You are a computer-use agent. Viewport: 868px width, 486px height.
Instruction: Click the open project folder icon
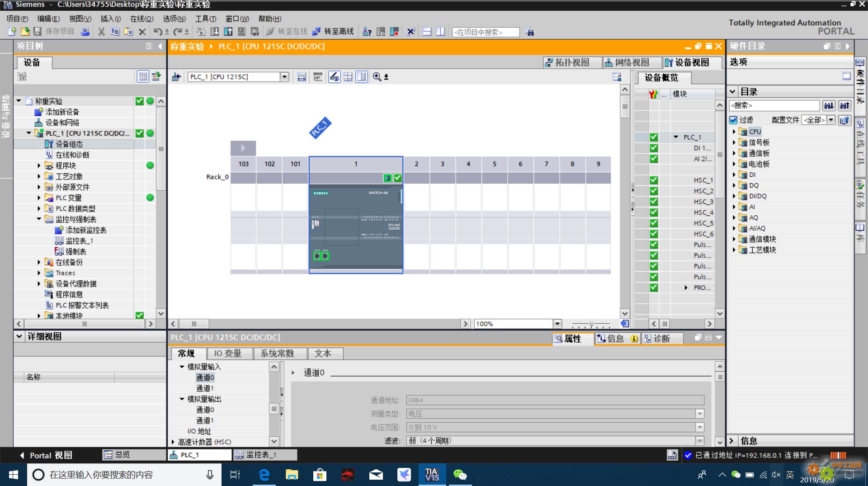point(25,32)
